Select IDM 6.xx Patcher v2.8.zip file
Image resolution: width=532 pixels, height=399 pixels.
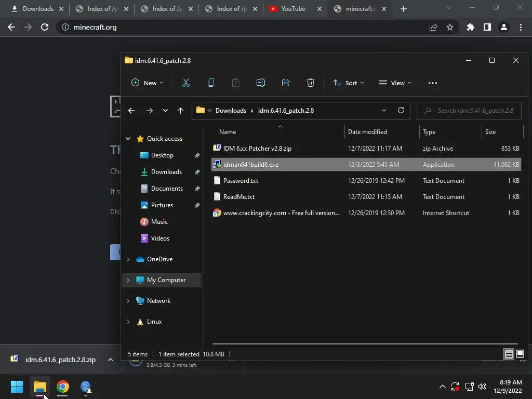tap(366, 148)
